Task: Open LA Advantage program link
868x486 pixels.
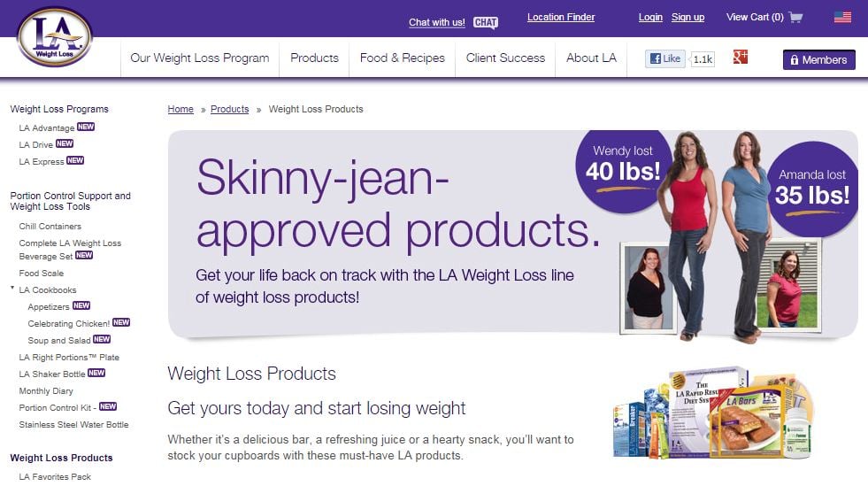Action: [x=47, y=127]
